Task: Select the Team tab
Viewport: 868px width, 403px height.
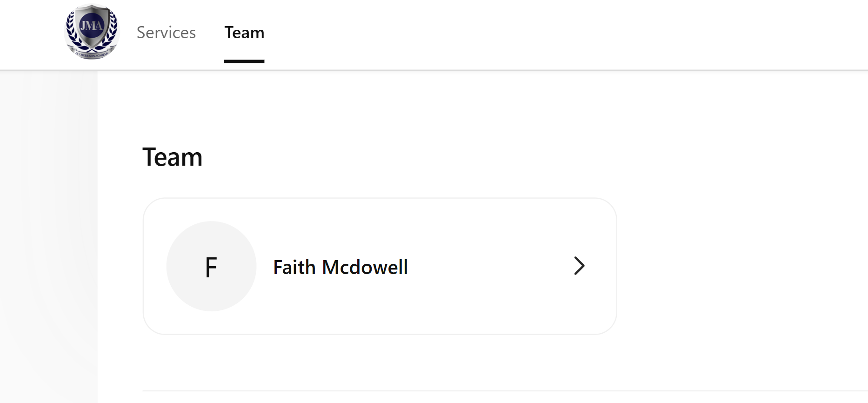Action: [x=244, y=33]
